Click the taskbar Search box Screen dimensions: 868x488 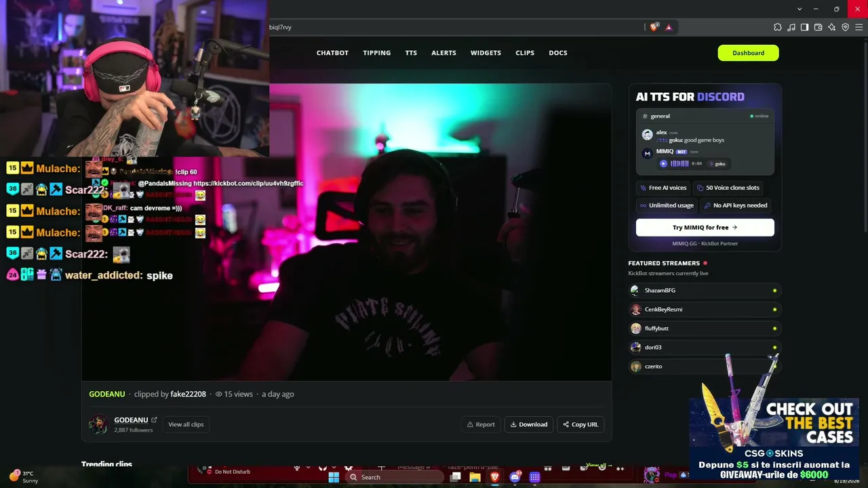click(x=394, y=477)
